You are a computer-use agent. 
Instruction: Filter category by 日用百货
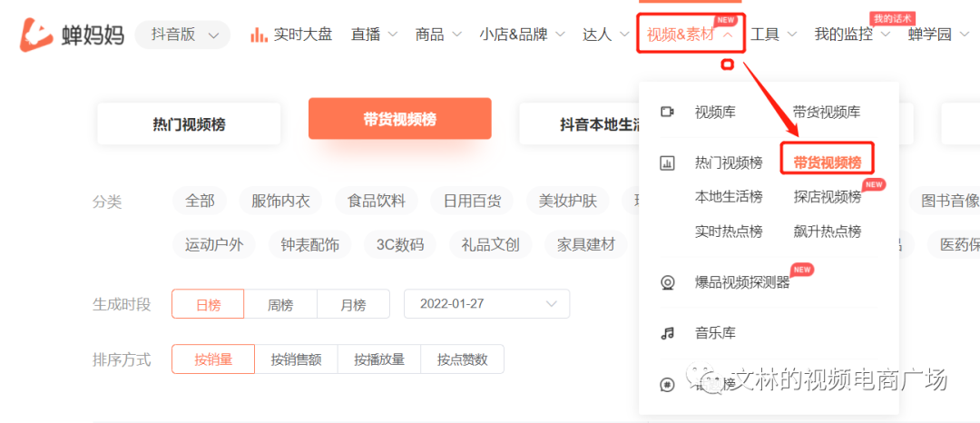coord(472,202)
